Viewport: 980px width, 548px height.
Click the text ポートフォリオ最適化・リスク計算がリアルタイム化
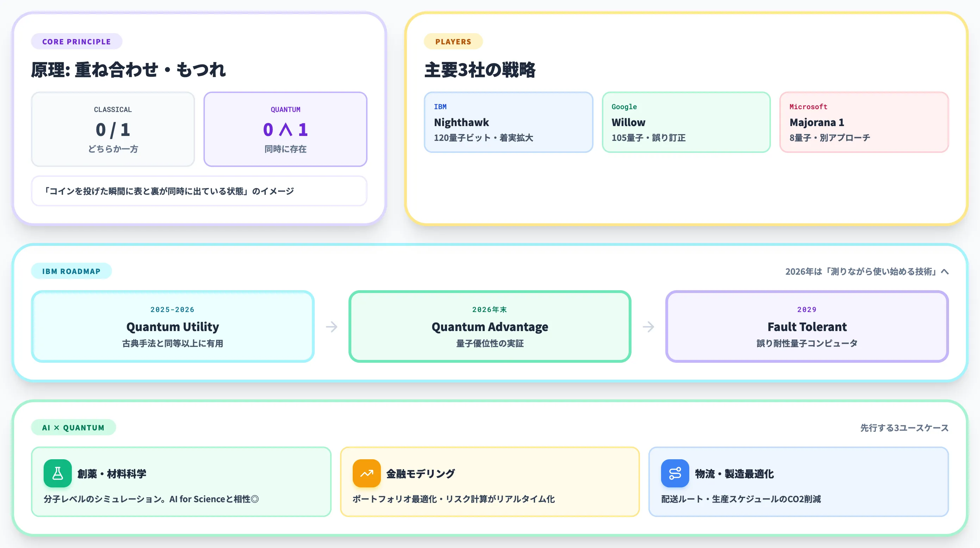point(453,499)
